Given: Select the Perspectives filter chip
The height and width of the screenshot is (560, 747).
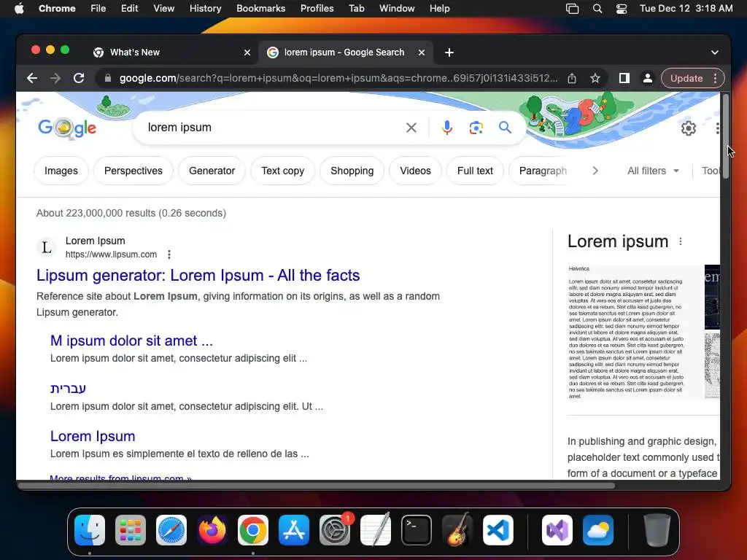Looking at the screenshot, I should pos(133,171).
